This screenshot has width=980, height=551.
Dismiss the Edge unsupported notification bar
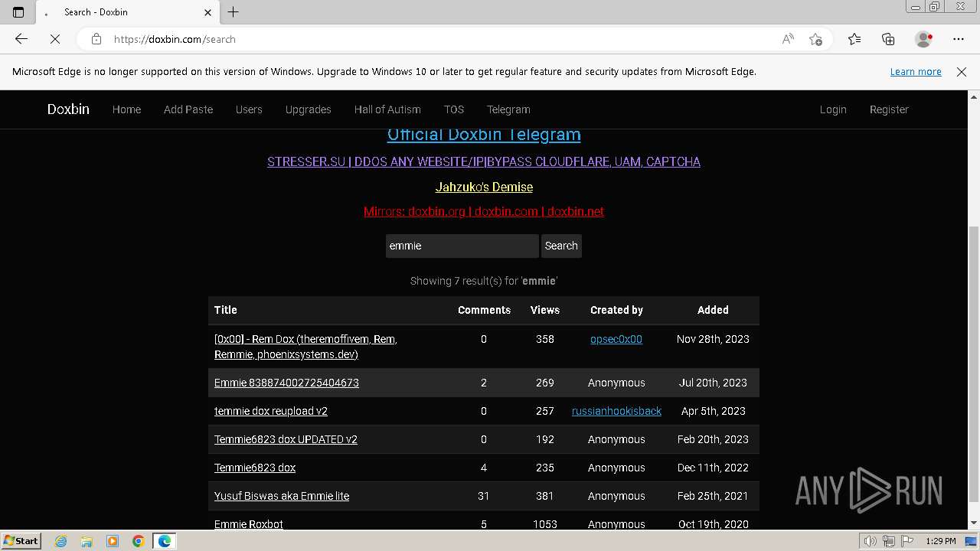[x=962, y=71]
